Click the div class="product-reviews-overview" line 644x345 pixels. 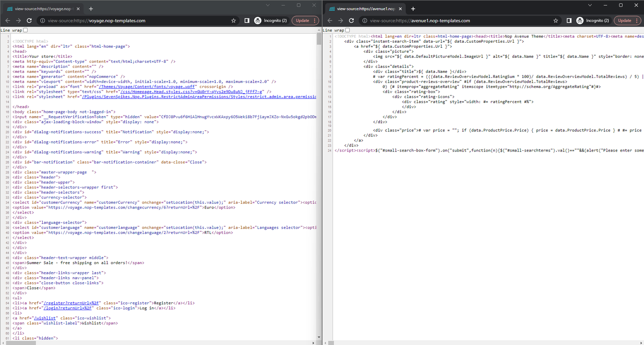click(x=469, y=81)
